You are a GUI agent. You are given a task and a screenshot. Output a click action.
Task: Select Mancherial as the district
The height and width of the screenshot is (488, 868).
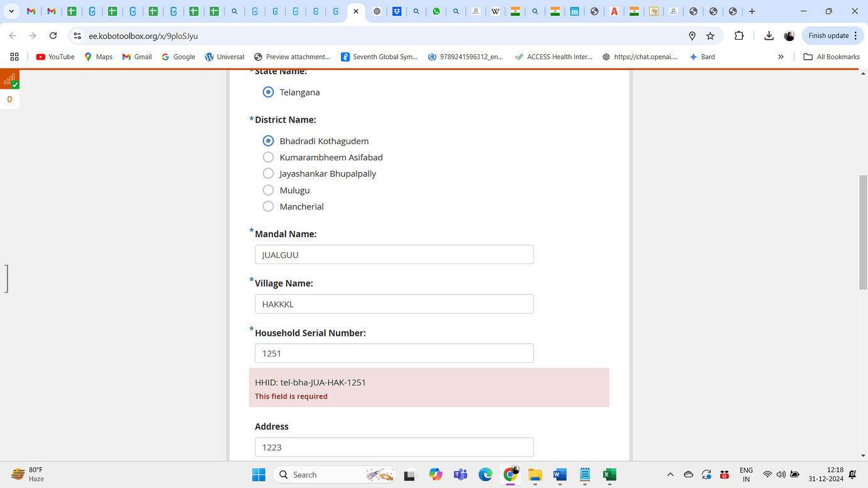[268, 206]
